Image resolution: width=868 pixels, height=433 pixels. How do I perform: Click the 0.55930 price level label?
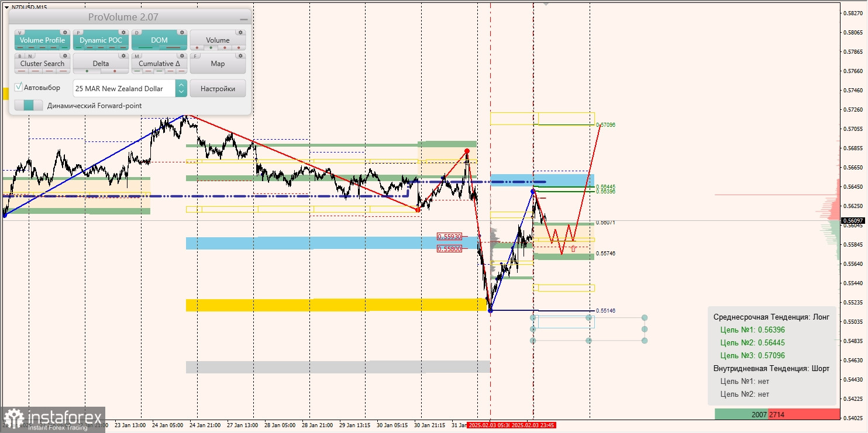pyautogui.click(x=449, y=237)
